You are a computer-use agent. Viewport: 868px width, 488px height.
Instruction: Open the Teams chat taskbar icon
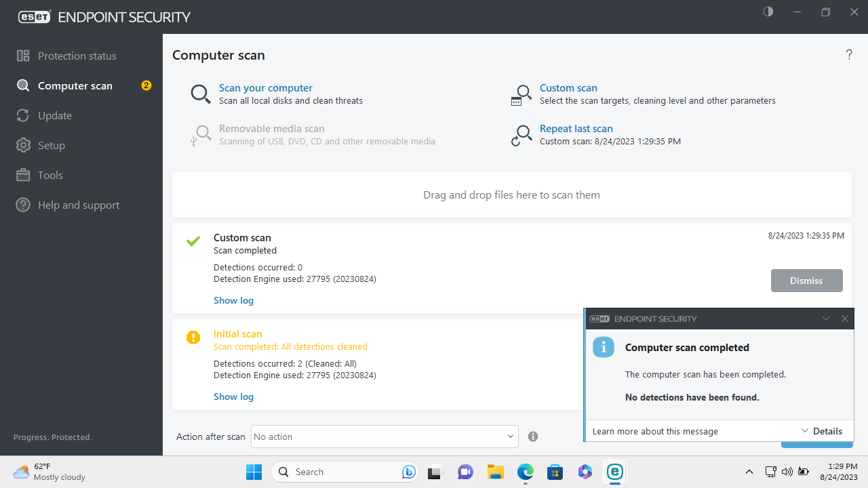465,472
